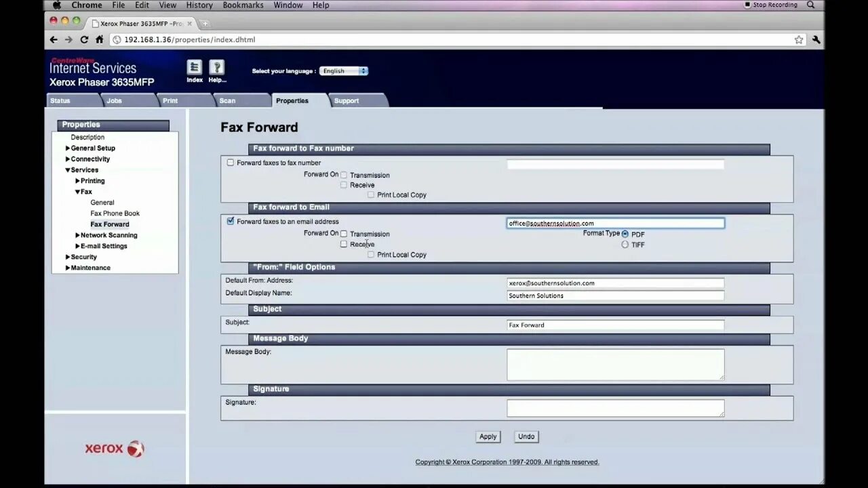Viewport: 868px width, 488px height.
Task: Click the Undo button
Action: (x=526, y=436)
